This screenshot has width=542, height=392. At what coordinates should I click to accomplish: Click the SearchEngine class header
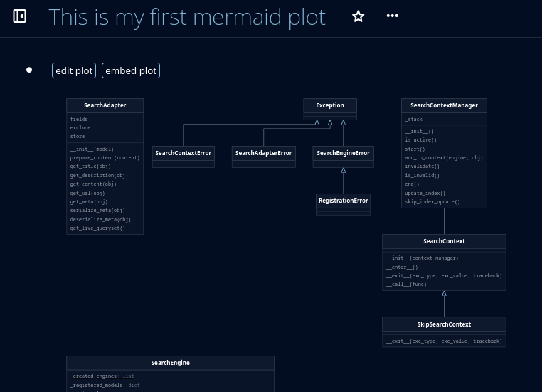click(x=171, y=363)
